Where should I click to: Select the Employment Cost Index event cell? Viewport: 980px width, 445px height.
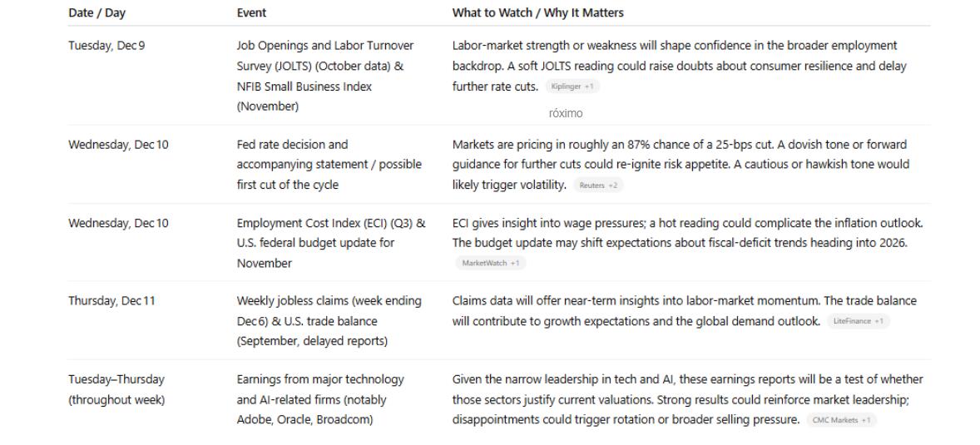tap(330, 243)
